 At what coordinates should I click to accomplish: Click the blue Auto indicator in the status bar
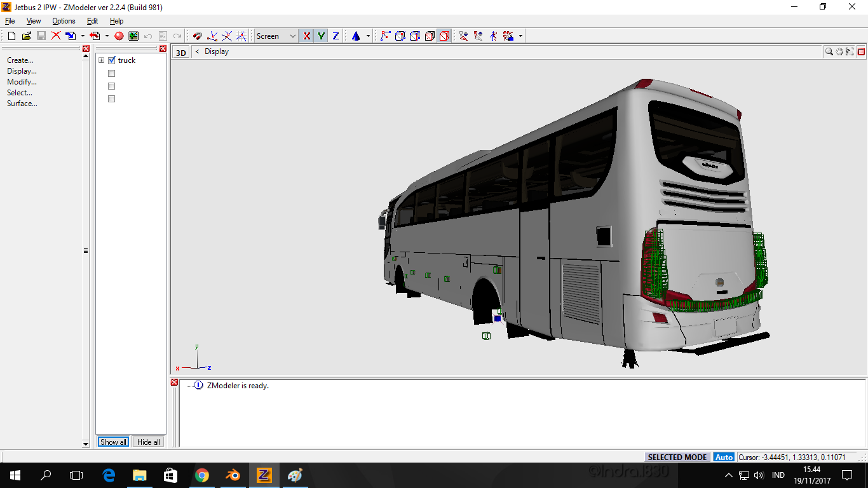[724, 456]
